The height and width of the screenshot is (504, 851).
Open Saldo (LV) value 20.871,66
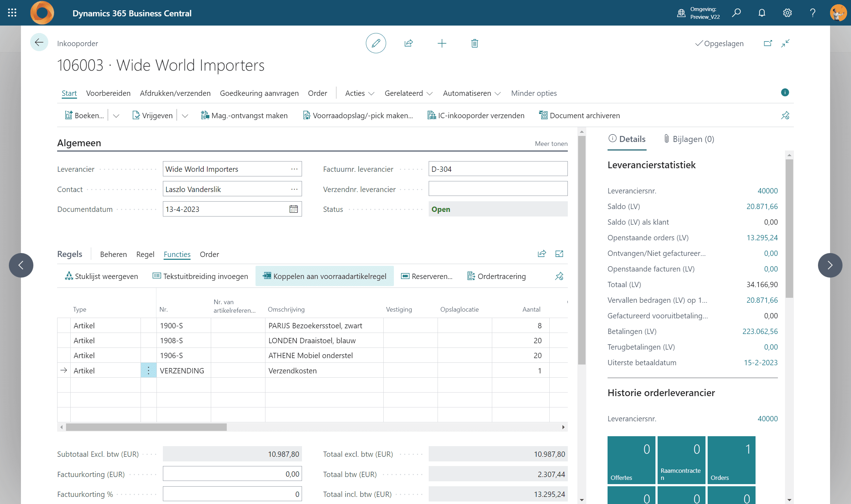762,207
